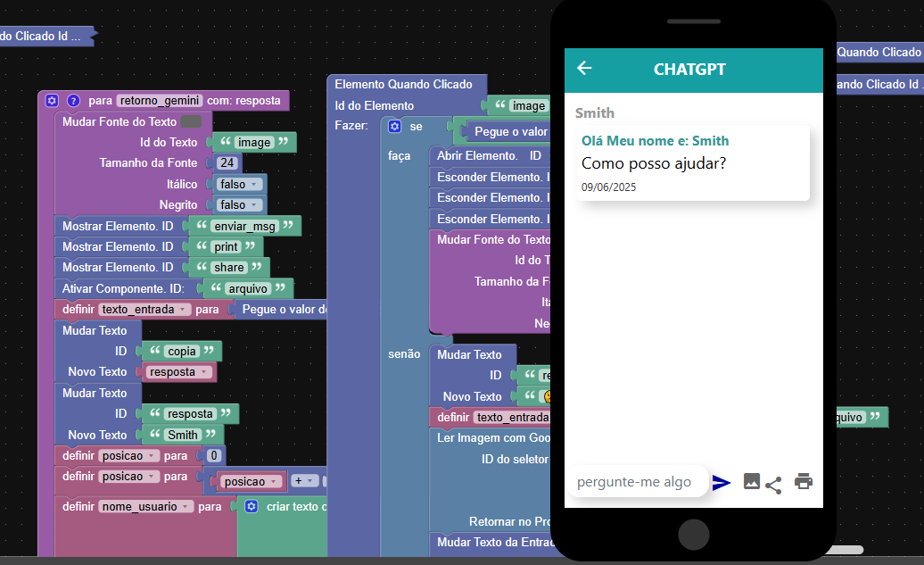Image resolution: width=924 pixels, height=565 pixels.
Task: Click the Mudar Fonte do Texto color swatch
Action: tap(191, 122)
